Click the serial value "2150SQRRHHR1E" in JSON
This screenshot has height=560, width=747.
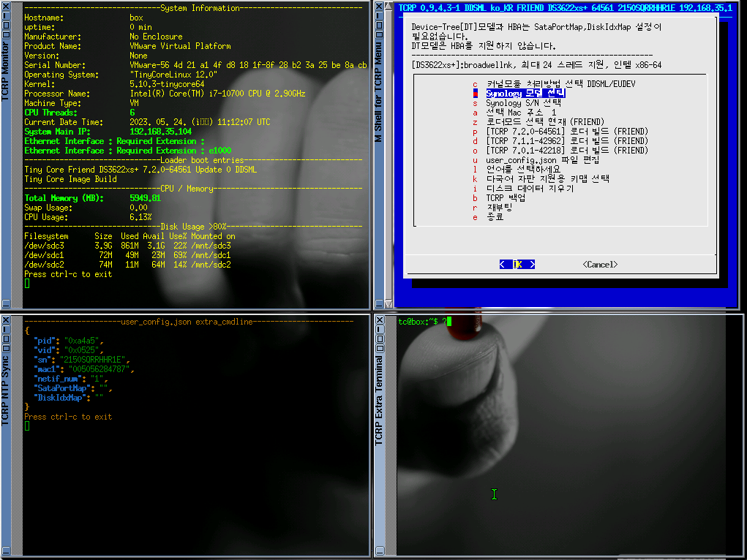coord(93,360)
